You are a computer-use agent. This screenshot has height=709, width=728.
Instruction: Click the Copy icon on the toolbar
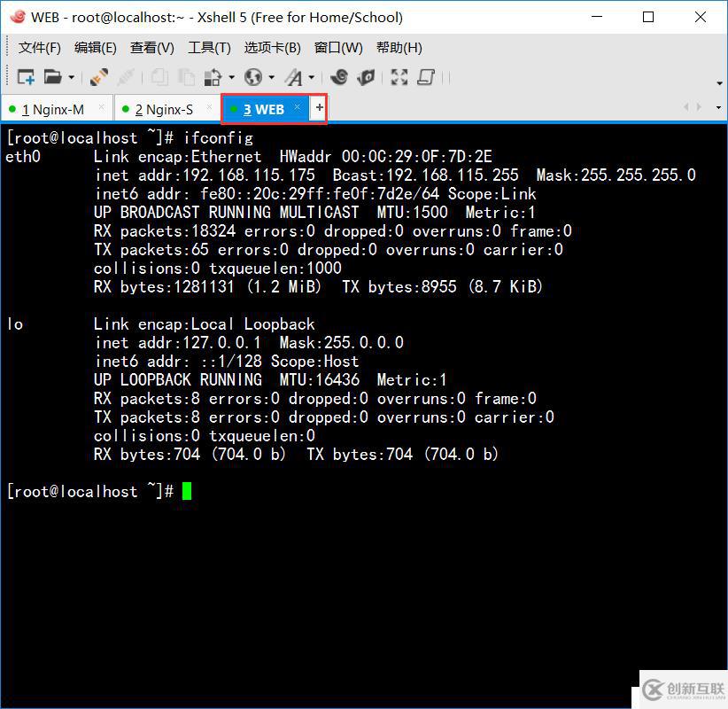coord(159,77)
